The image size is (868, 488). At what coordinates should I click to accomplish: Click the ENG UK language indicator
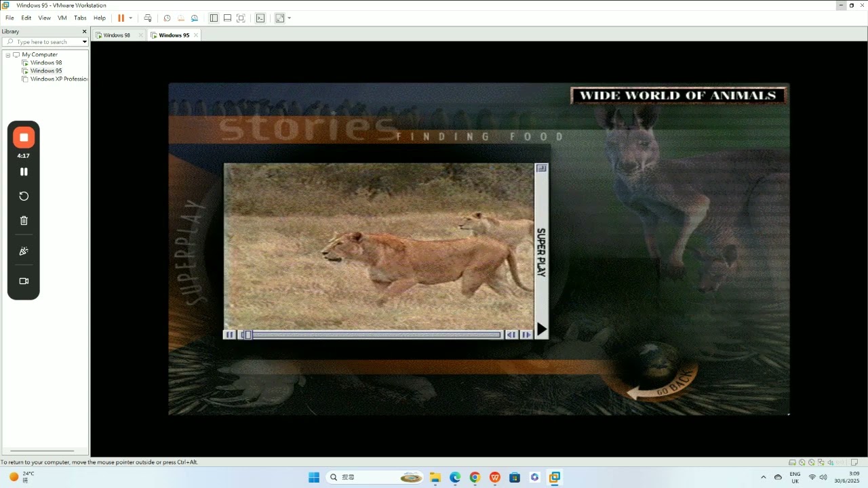(795, 477)
